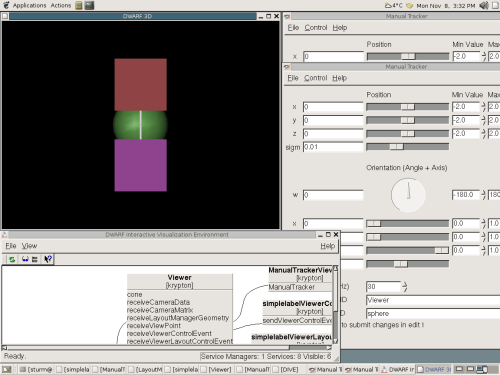Viewport: 500px width, 375px height.
Task: Click the ManualTracker ability in graph node
Action: coord(291,287)
